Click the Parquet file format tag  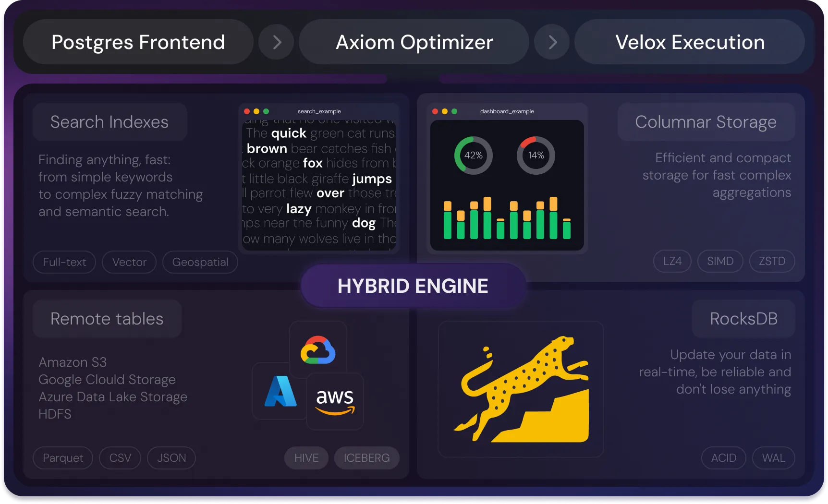63,458
